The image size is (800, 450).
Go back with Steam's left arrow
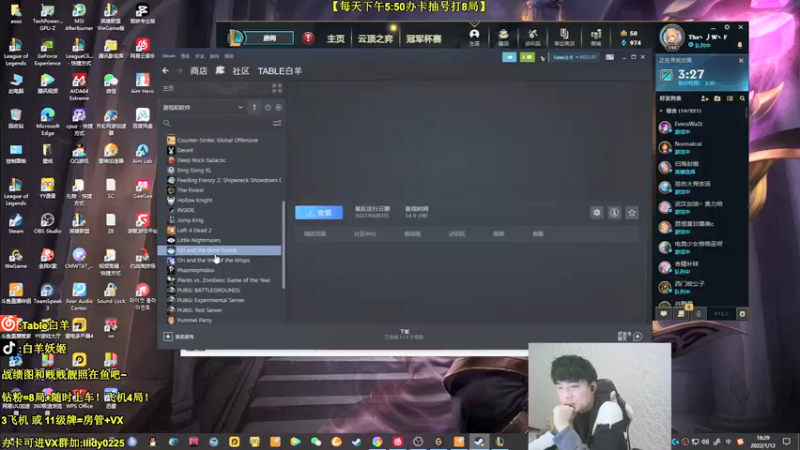click(x=165, y=71)
